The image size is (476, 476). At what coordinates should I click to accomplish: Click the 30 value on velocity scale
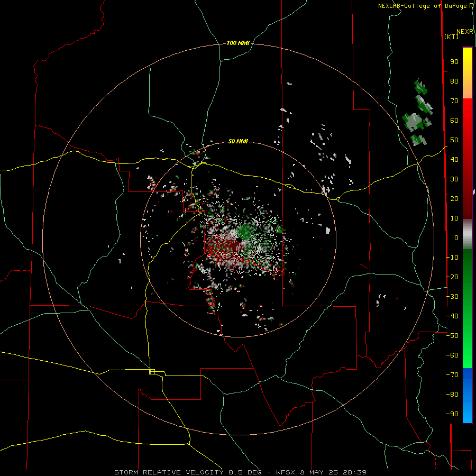(x=454, y=179)
